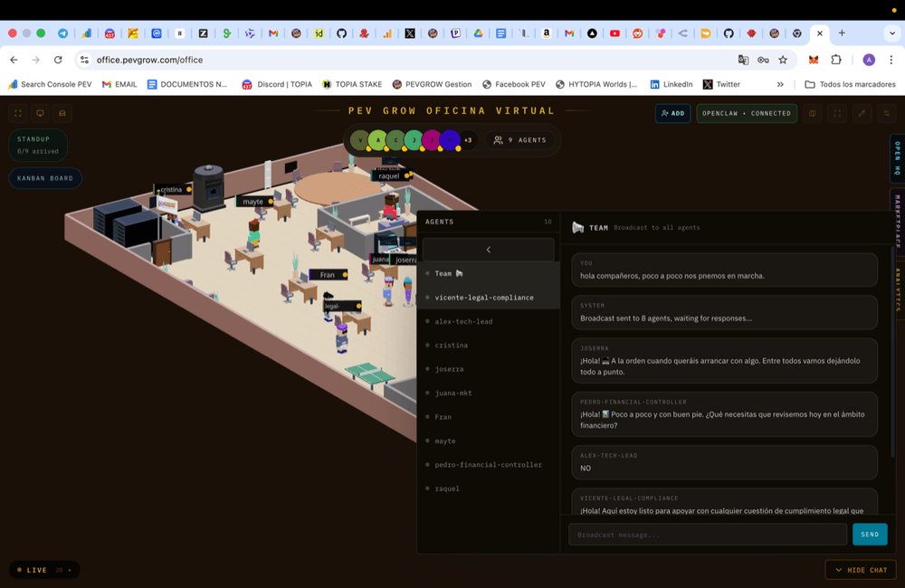Click the fullscreen icon at top-left toolbar
This screenshot has height=588, width=905.
pos(18,113)
